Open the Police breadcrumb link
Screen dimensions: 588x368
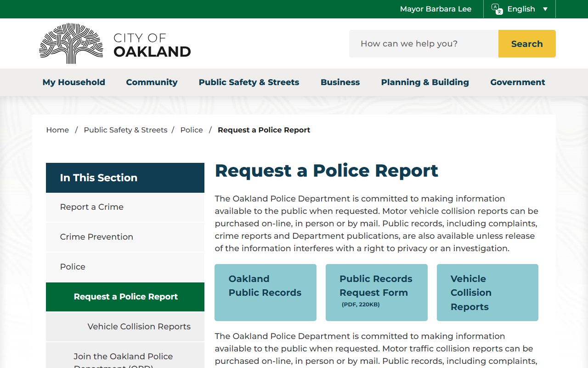click(x=192, y=130)
